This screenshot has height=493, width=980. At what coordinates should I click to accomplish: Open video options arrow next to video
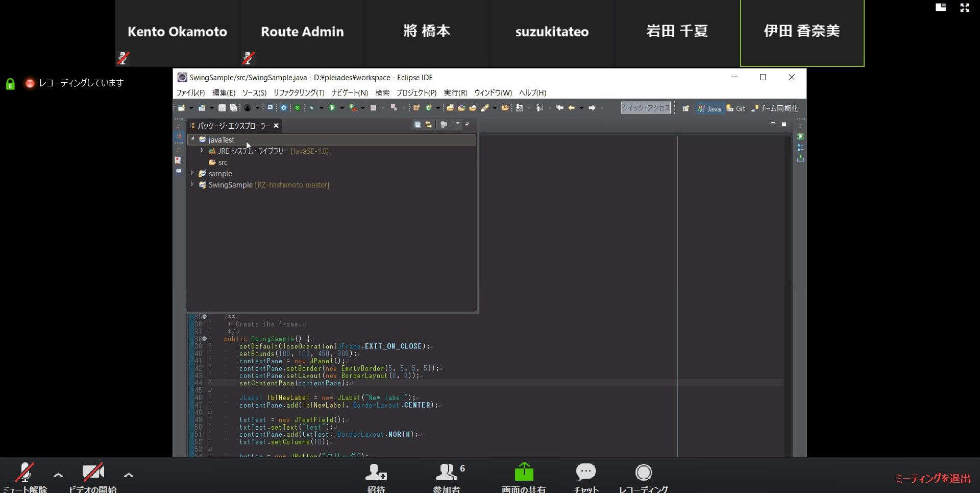pyautogui.click(x=129, y=475)
